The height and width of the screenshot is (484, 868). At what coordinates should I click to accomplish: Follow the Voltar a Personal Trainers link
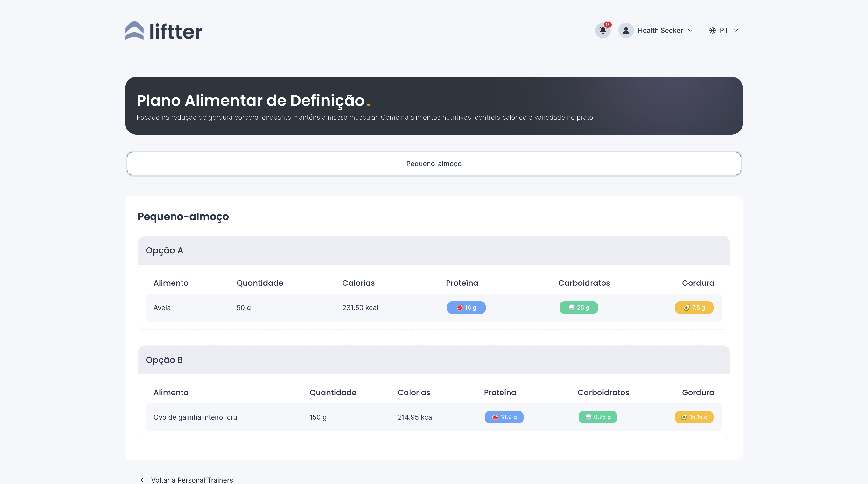click(192, 480)
